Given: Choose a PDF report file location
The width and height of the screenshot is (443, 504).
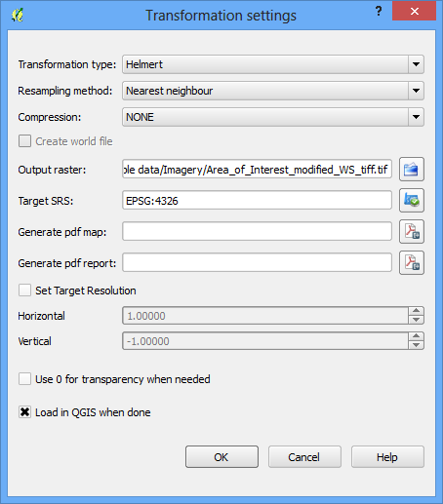Looking at the screenshot, I should point(412,262).
